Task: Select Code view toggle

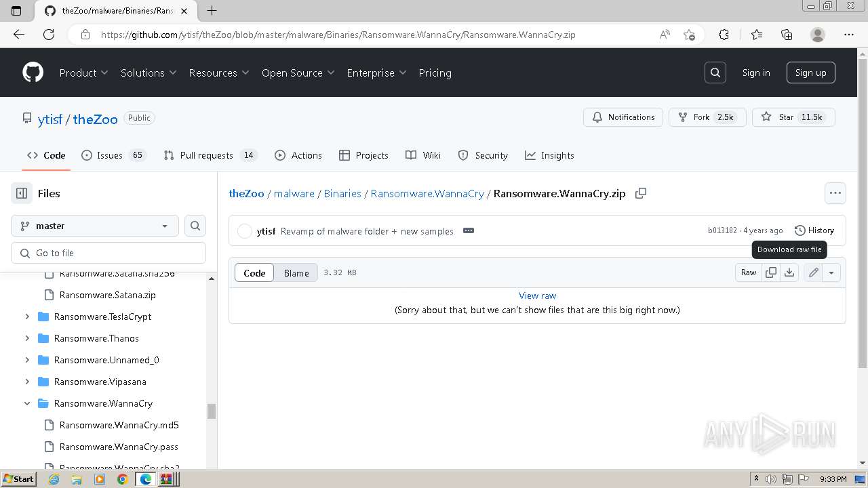Action: coord(254,273)
